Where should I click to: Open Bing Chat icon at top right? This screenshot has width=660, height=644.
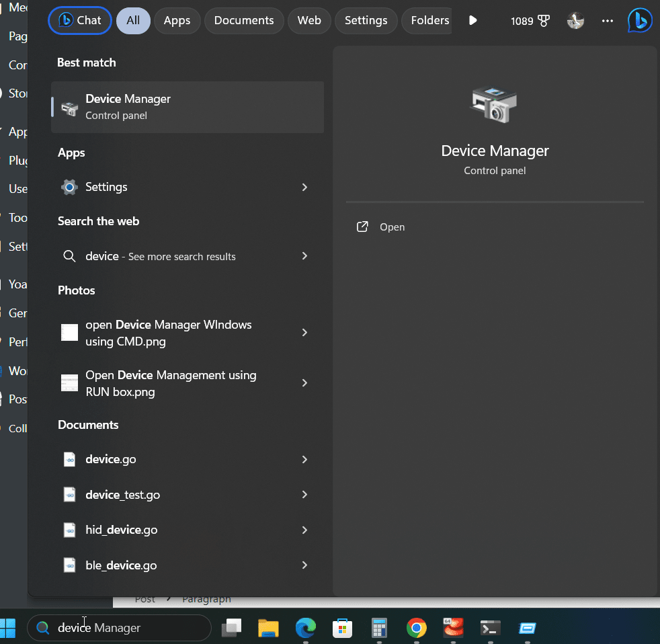(639, 21)
